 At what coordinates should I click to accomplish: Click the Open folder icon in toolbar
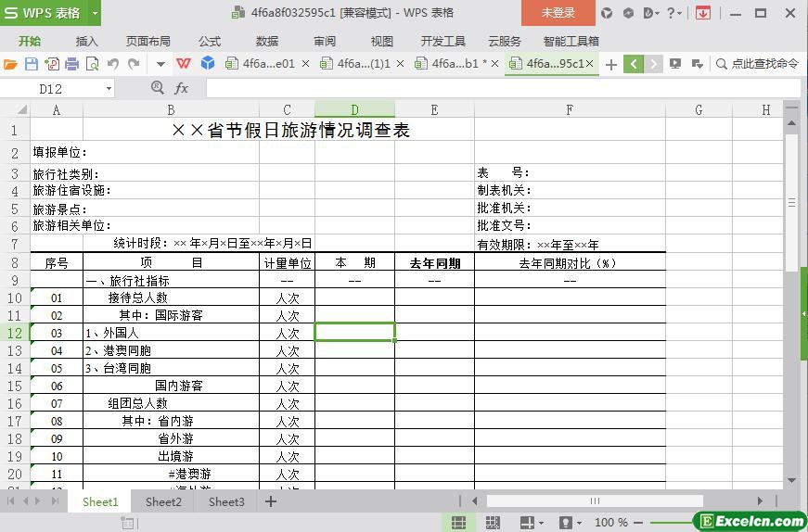click(10, 64)
